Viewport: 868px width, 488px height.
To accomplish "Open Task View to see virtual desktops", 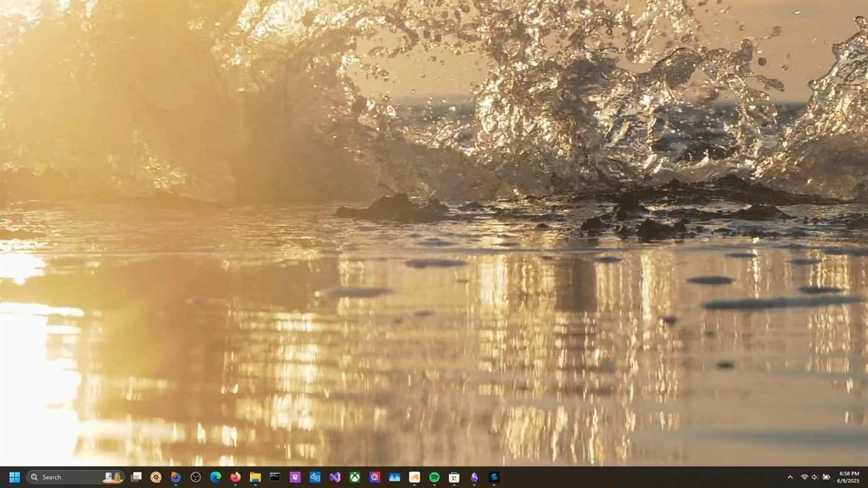I will pos(136,477).
